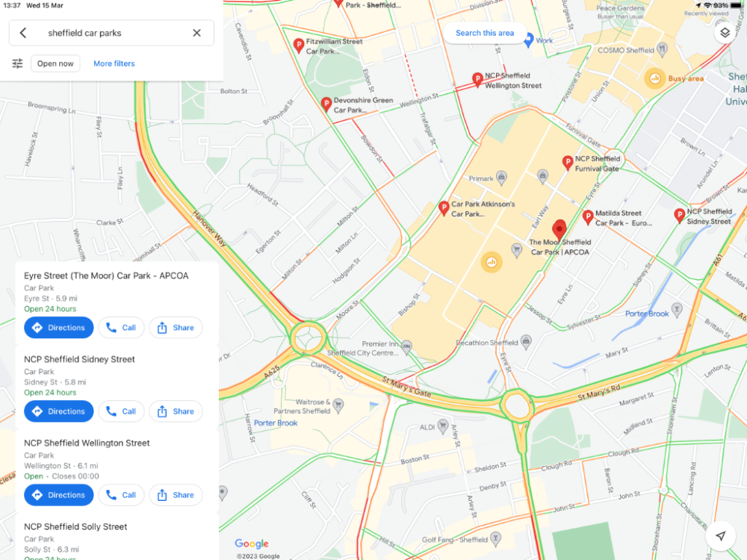Viewport: 747px width, 560px height.
Task: Tap the Car Park Atkinson's parking pin
Action: pyautogui.click(x=444, y=208)
